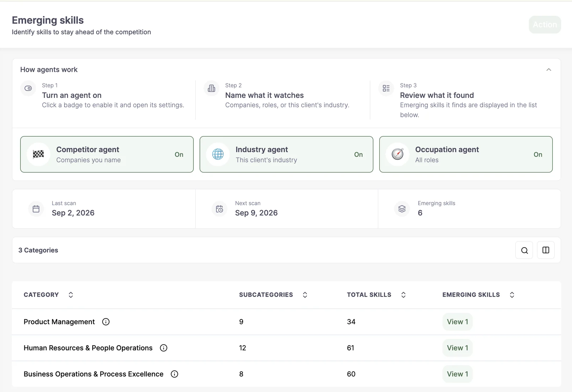Sort by the Category column
This screenshot has width=572, height=392.
[71, 295]
